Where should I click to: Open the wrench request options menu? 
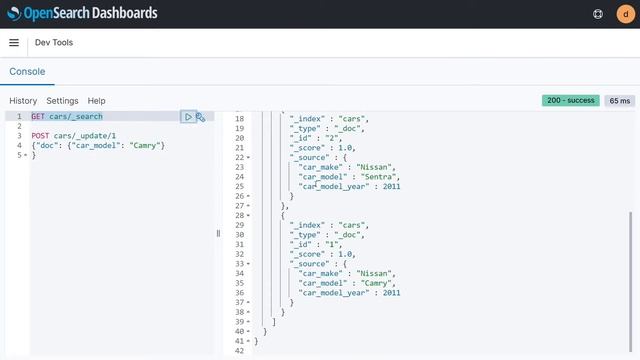coord(200,117)
